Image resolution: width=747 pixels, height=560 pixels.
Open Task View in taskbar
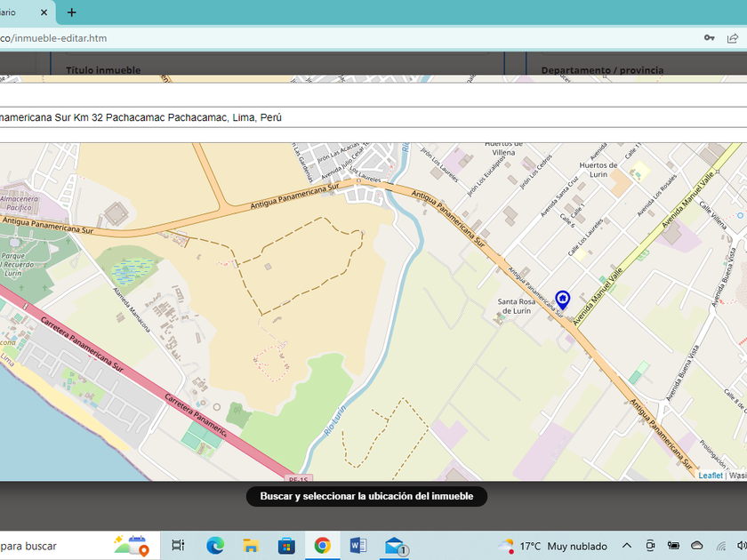click(x=178, y=545)
